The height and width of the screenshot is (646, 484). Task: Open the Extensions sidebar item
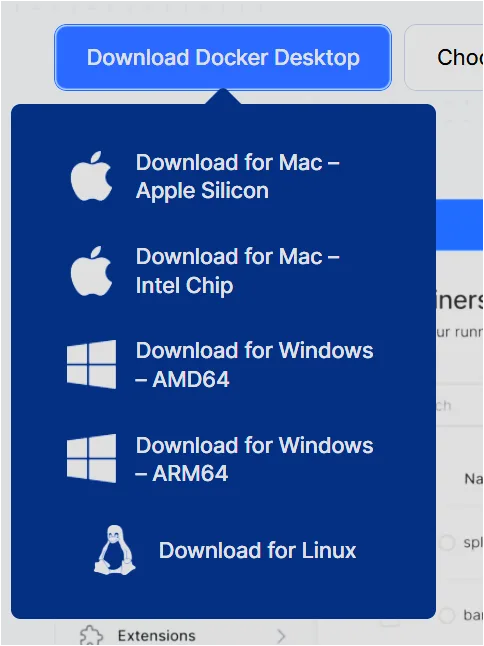[x=185, y=635]
